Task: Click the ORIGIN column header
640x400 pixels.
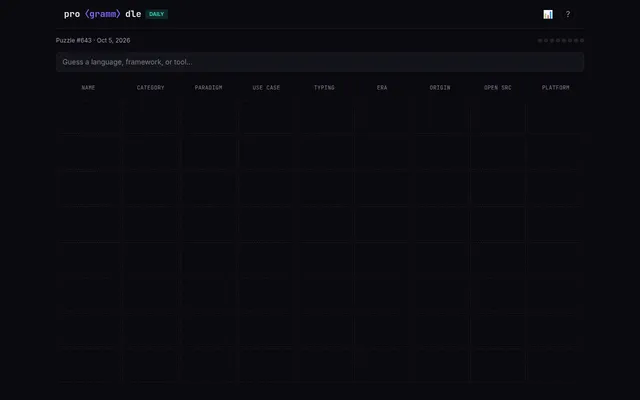Action: pos(440,87)
